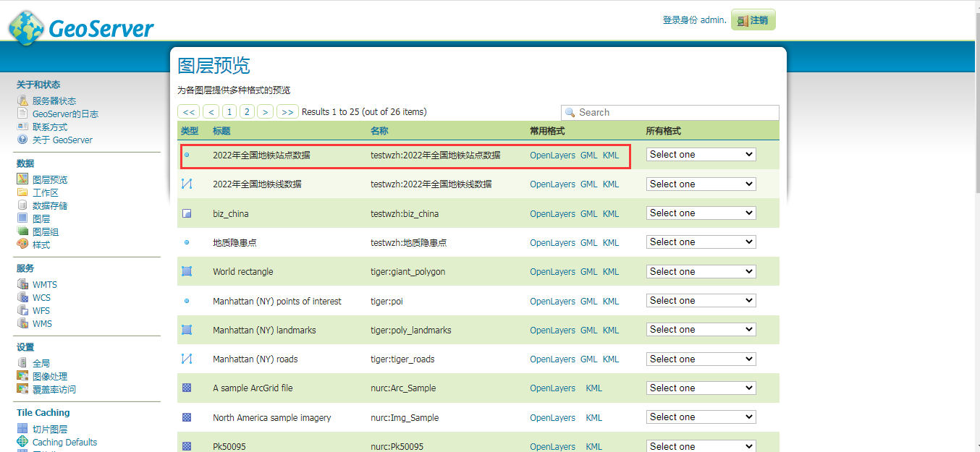Click the 切片图层 (Tile Layers) icon

coord(22,428)
